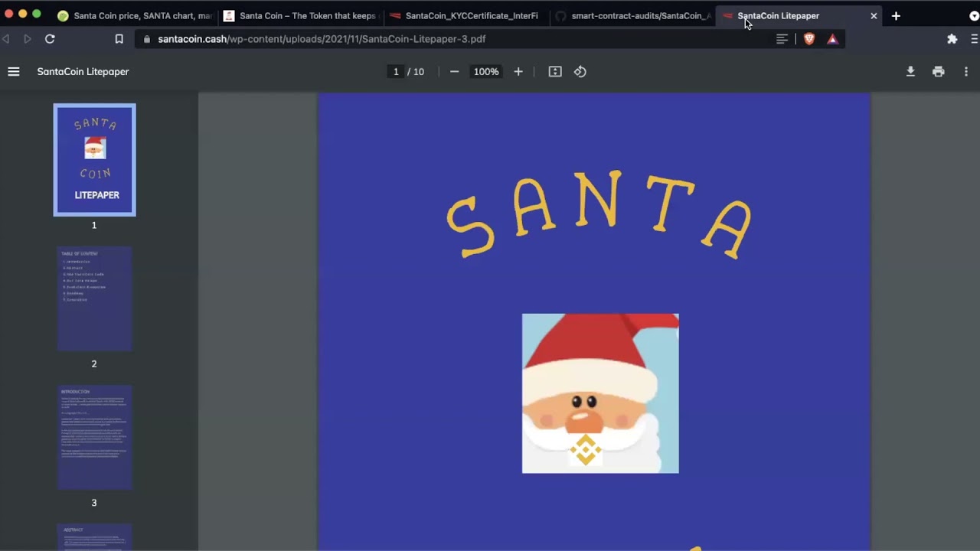Select page 2 Table of Content thumbnail
This screenshot has height=551, width=980.
pyautogui.click(x=94, y=298)
